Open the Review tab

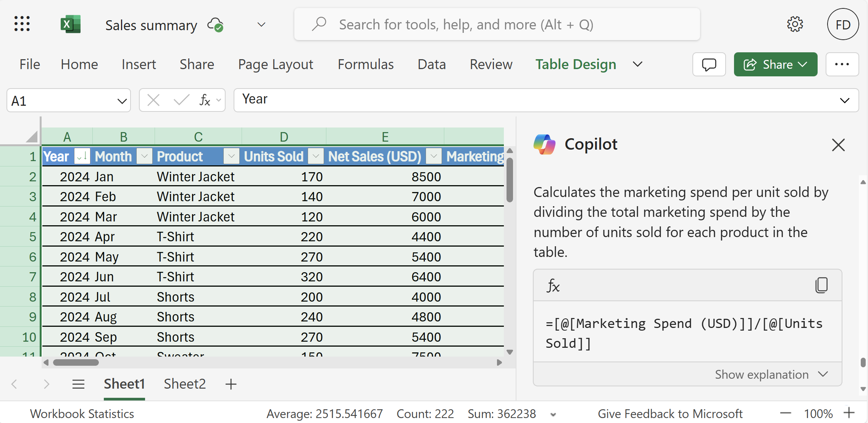click(491, 64)
